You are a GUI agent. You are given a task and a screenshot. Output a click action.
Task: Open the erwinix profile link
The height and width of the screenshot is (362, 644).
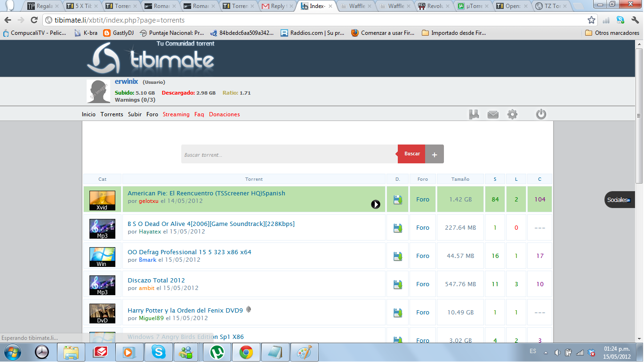(x=126, y=81)
